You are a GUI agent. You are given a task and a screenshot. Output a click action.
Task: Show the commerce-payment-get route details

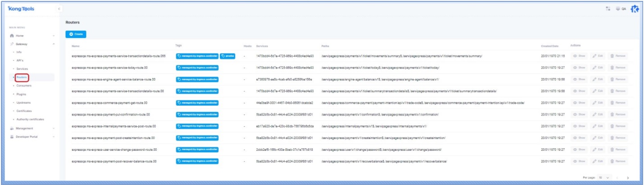(579, 102)
